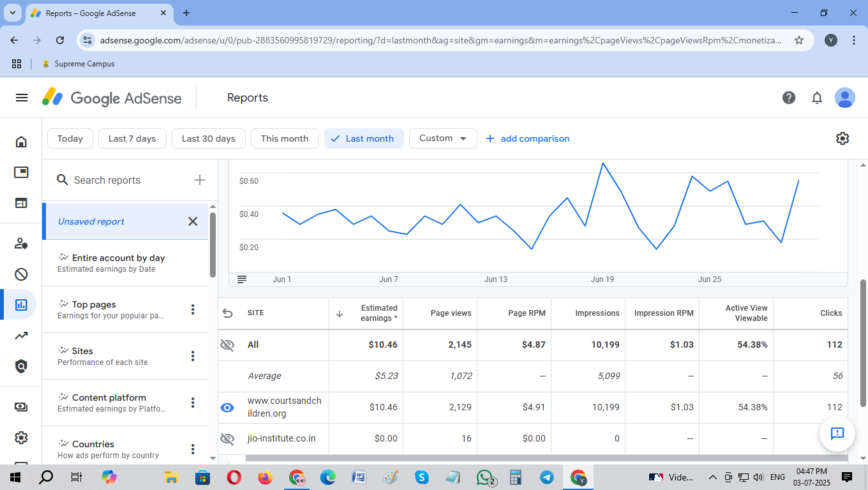Click the Impression RPM column header

tap(664, 313)
